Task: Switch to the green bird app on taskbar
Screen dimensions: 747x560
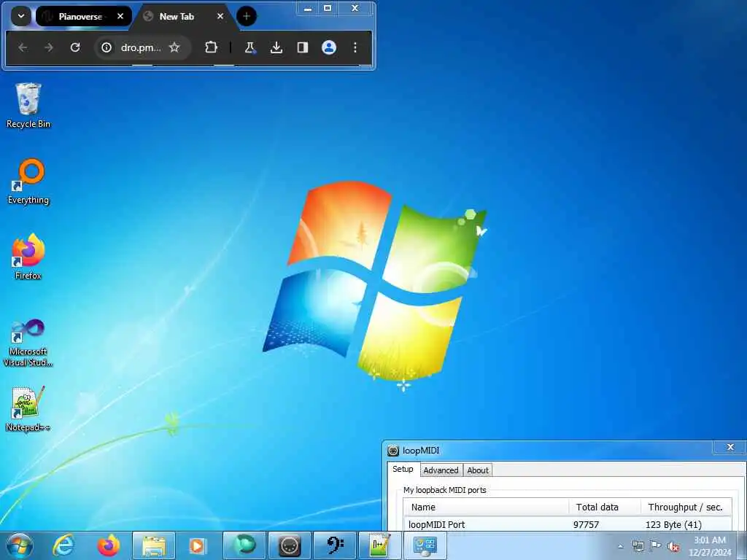Action: (x=244, y=545)
